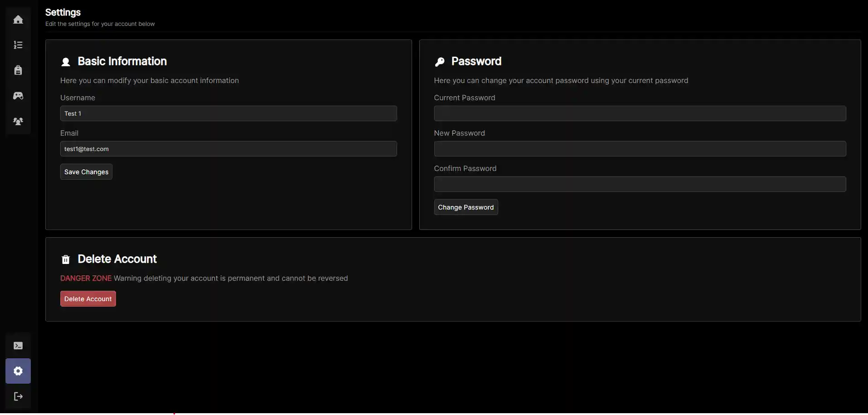Click the logout icon in sidebar
Viewport: 868px width, 415px height.
click(x=18, y=396)
